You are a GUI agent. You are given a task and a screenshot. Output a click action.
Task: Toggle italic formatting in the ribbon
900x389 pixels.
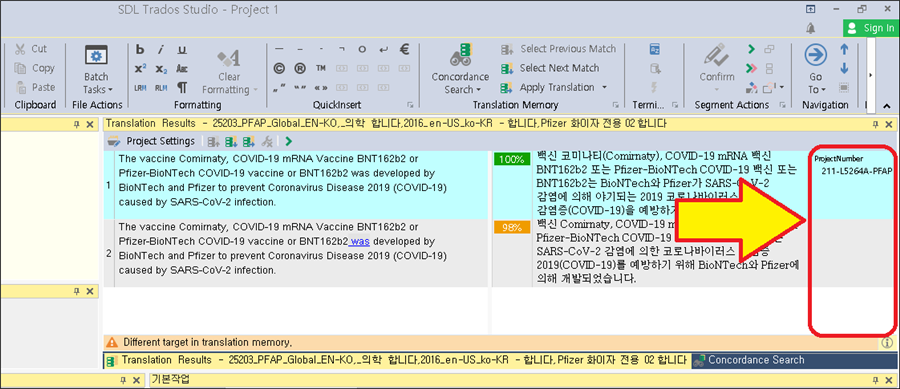coord(161,49)
